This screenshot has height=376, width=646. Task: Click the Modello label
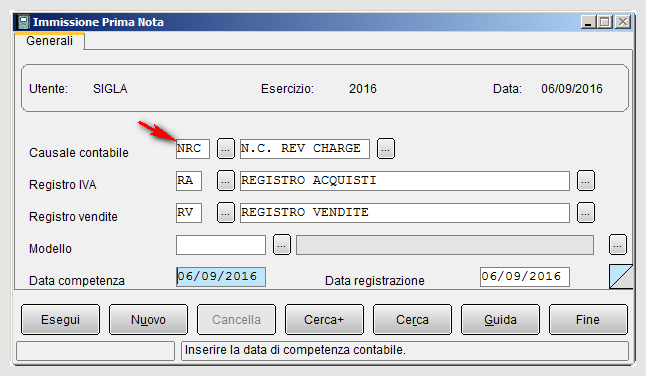click(50, 249)
